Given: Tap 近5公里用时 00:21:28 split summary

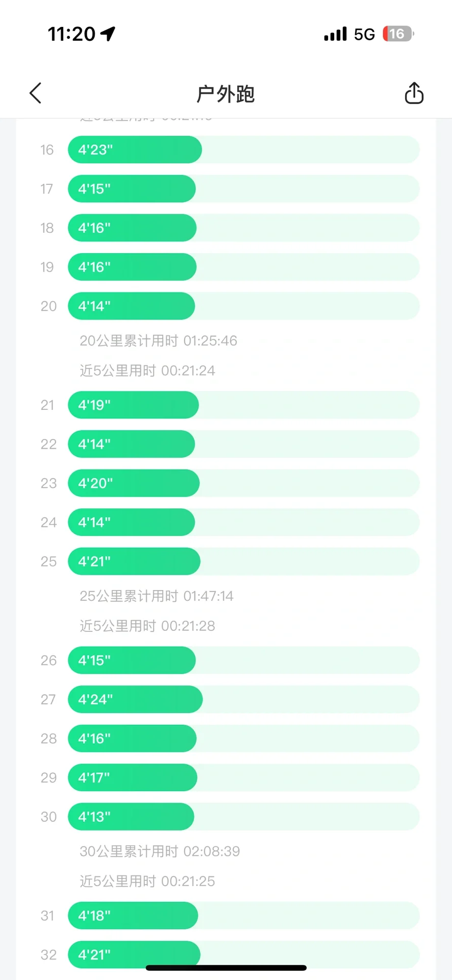Looking at the screenshot, I should tap(147, 626).
